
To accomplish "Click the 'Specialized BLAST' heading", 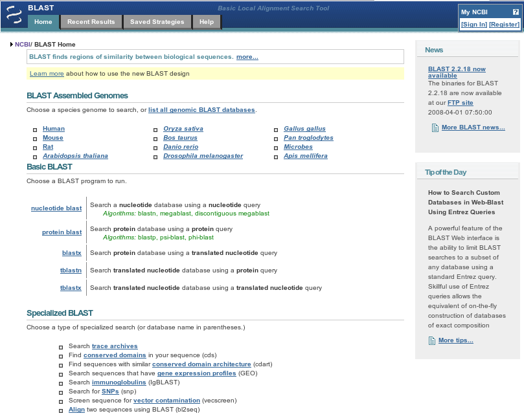I will pyautogui.click(x=60, y=313).
